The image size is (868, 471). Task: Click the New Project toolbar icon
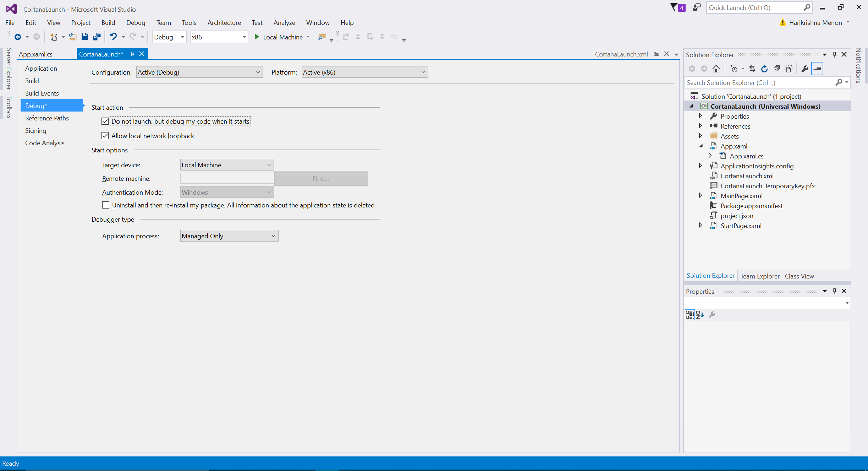coord(54,37)
